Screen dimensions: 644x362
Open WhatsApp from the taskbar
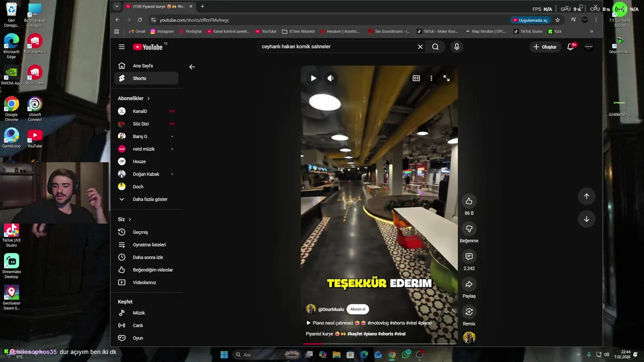pyautogui.click(x=406, y=354)
